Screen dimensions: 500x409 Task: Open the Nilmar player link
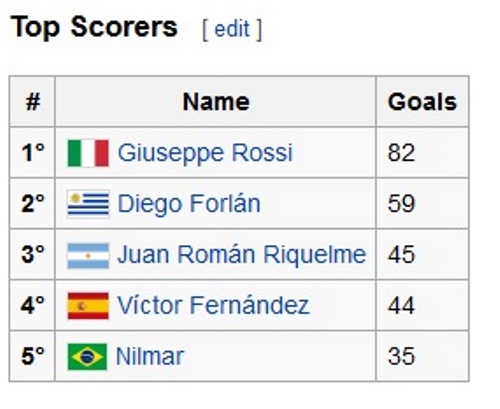click(150, 356)
